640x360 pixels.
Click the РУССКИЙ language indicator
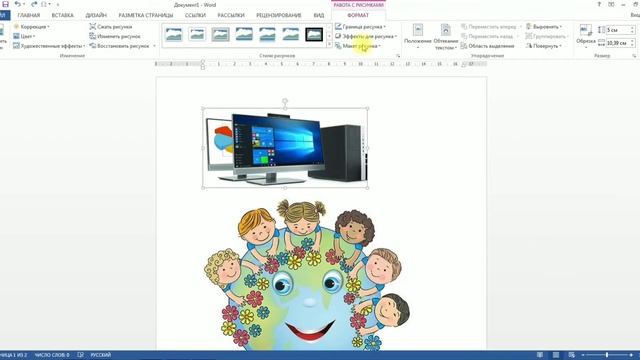coord(101,355)
